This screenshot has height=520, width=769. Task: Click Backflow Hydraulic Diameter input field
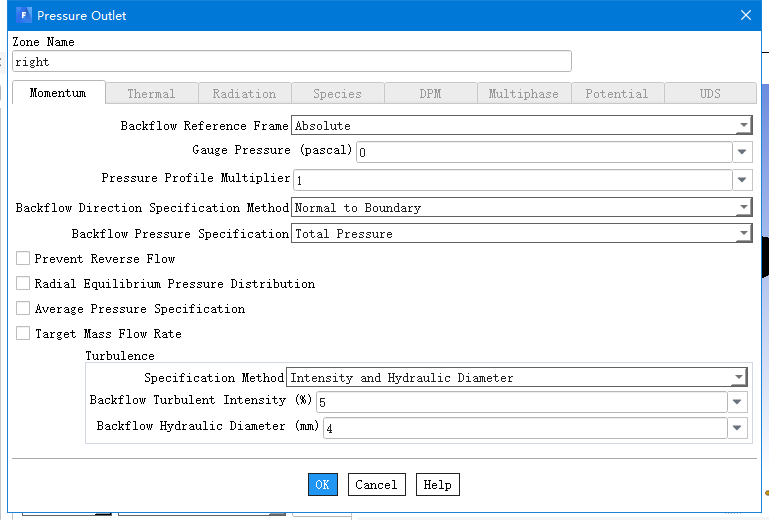pyautogui.click(x=525, y=428)
